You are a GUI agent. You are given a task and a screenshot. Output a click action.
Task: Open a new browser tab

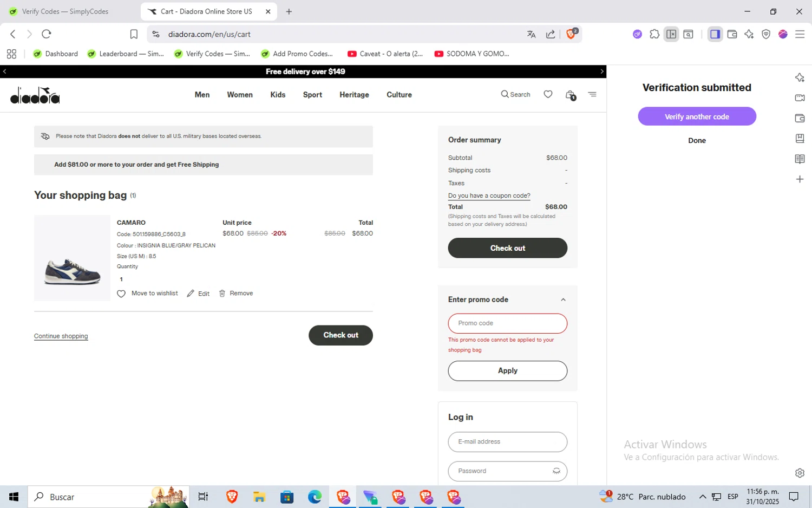[x=289, y=11]
